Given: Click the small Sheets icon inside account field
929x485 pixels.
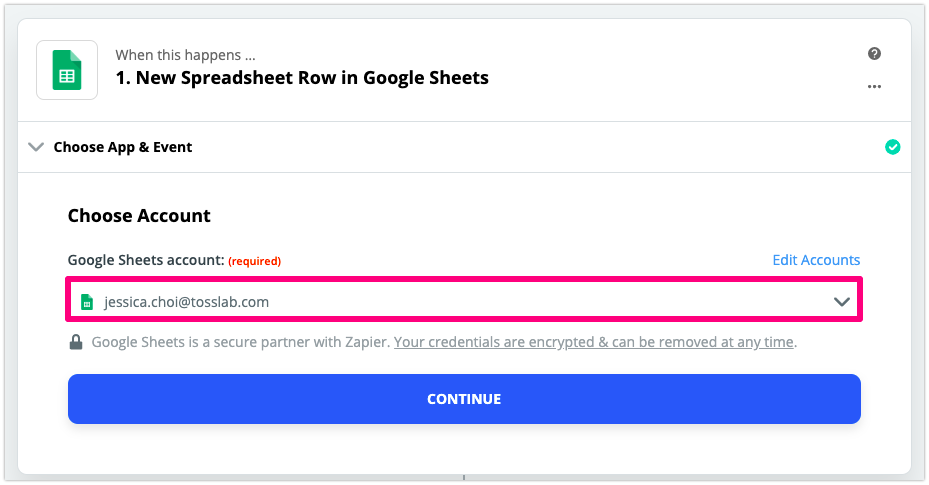Looking at the screenshot, I should click(87, 302).
